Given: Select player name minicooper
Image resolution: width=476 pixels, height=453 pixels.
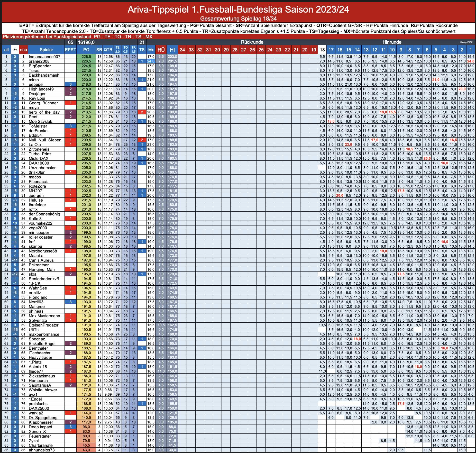Looking at the screenshot, I should (x=39, y=232).
